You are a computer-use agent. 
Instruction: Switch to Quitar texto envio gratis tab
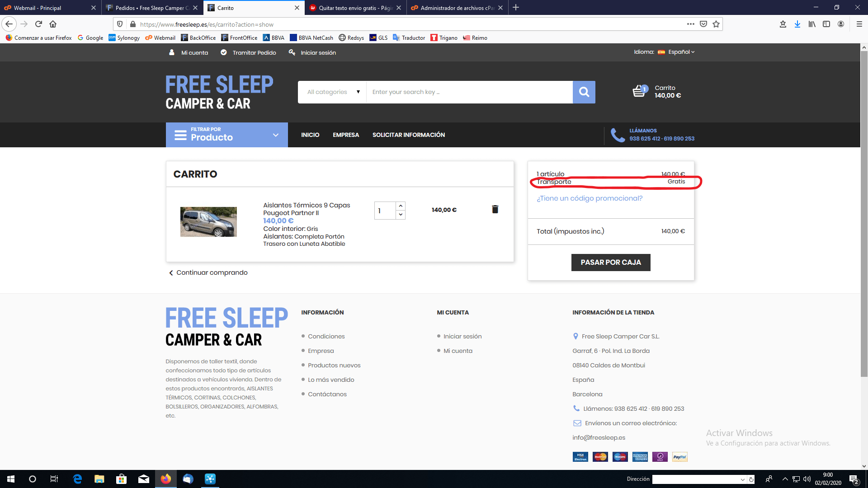tap(355, 8)
